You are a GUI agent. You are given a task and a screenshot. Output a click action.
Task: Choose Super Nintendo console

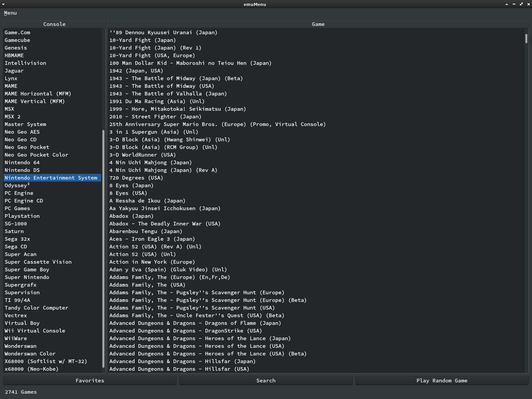click(52, 277)
